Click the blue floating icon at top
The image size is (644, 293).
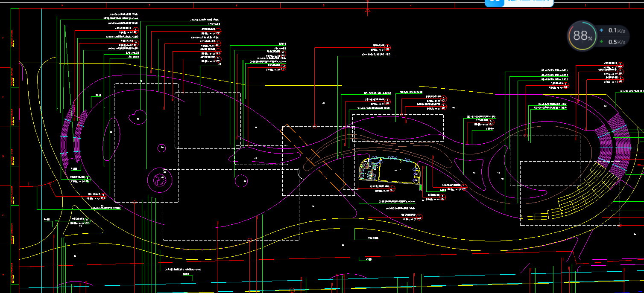point(495,2)
